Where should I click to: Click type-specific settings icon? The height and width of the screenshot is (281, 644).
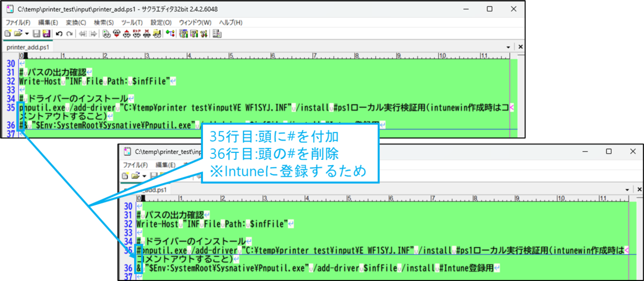click(194, 34)
